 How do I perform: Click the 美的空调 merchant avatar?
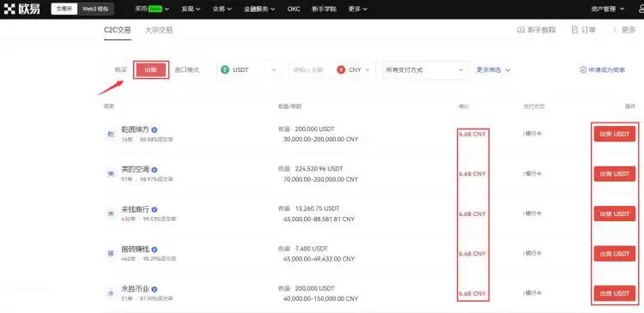click(111, 173)
